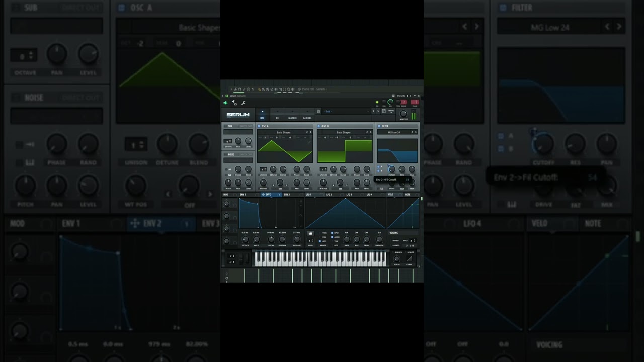Viewport: 644px width, 362px height.
Task: Select the VELO tab
Action: click(x=394, y=195)
